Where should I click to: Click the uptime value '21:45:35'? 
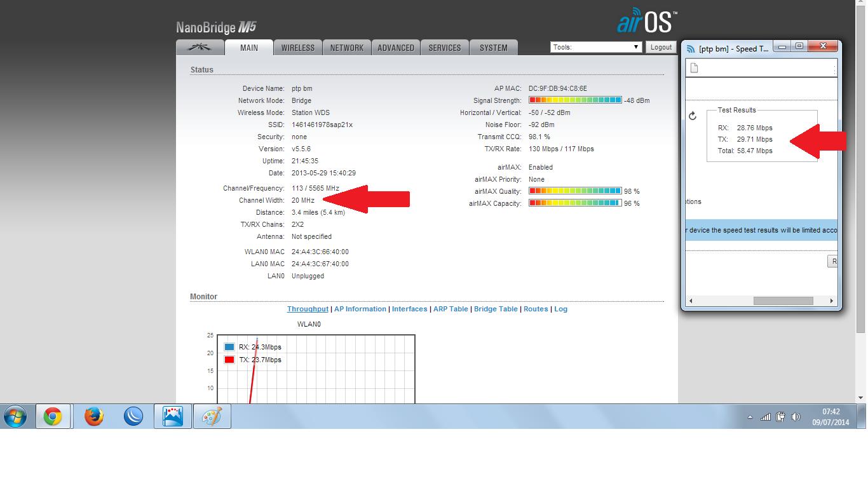pyautogui.click(x=305, y=161)
